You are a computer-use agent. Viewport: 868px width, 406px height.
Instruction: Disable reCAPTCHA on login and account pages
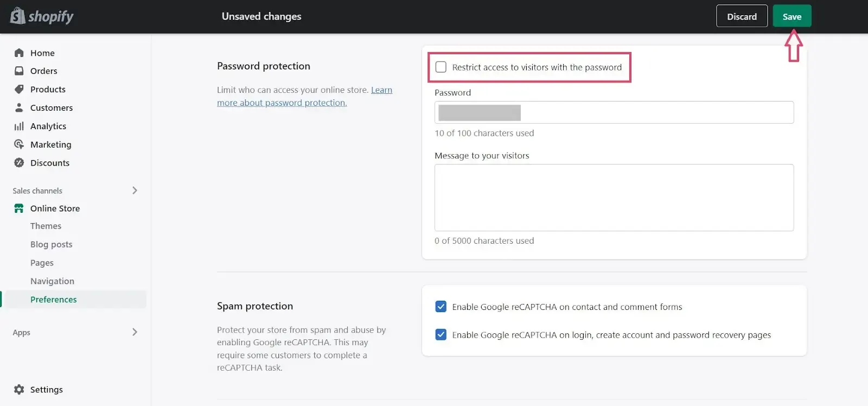[x=441, y=335]
